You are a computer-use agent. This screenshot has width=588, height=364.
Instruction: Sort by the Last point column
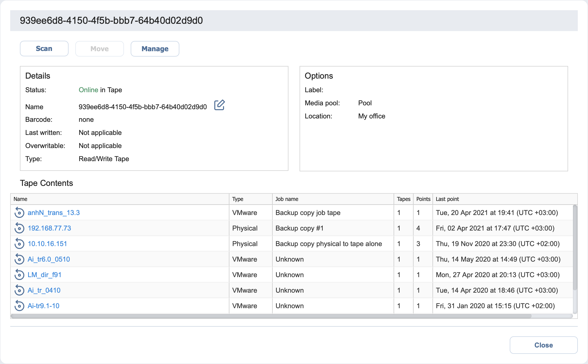pos(447,199)
